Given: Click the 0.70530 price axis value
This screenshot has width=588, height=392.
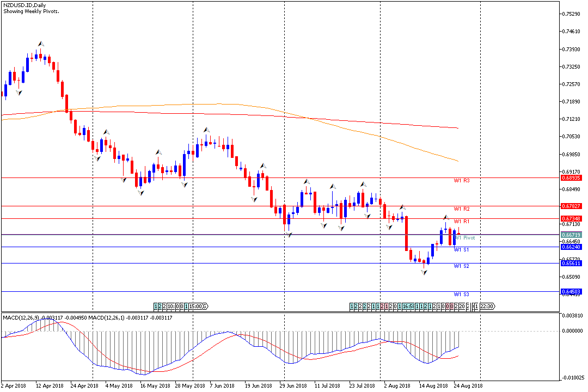Looking at the screenshot, I should pos(571,137).
